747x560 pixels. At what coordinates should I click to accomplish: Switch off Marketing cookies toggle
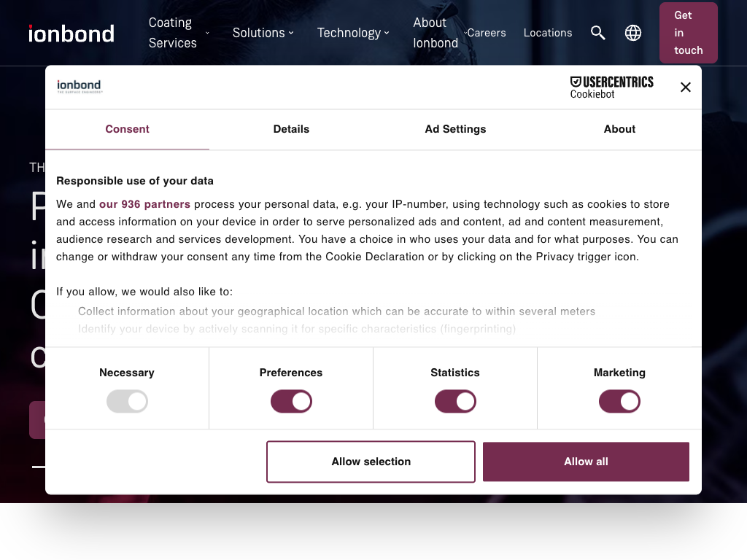[619, 401]
